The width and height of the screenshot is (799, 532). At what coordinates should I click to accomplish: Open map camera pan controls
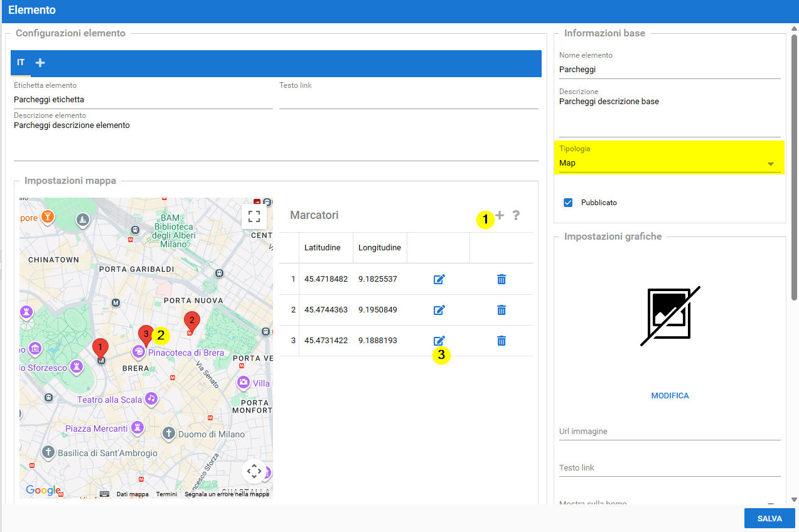click(x=254, y=471)
